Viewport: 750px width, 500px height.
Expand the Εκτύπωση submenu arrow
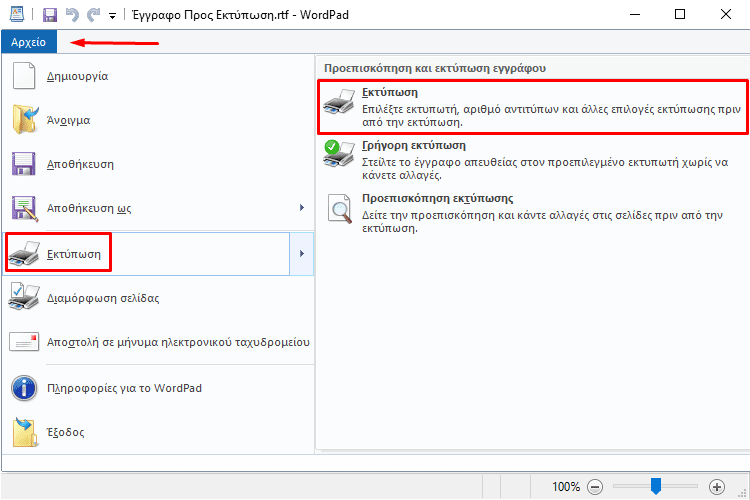coord(302,254)
